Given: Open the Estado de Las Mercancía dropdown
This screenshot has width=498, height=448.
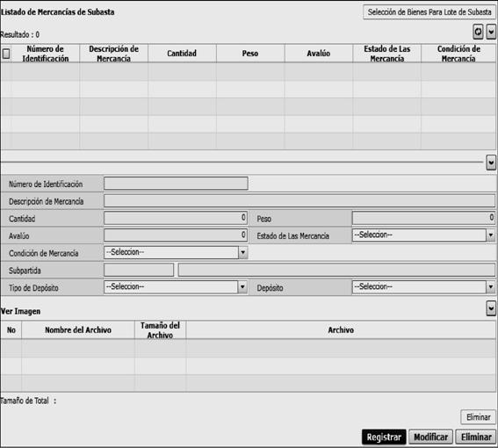Looking at the screenshot, I should point(423,235).
